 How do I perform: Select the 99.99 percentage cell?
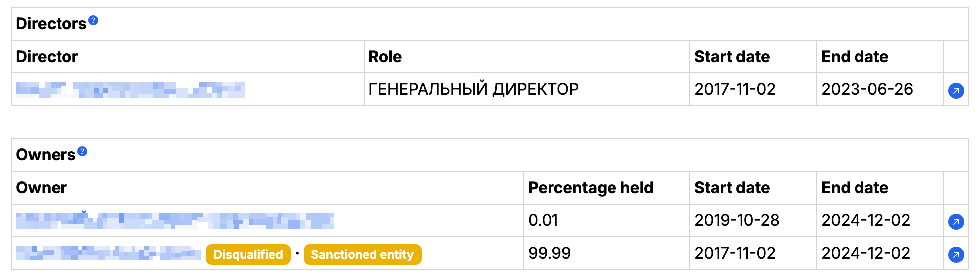[607, 253]
